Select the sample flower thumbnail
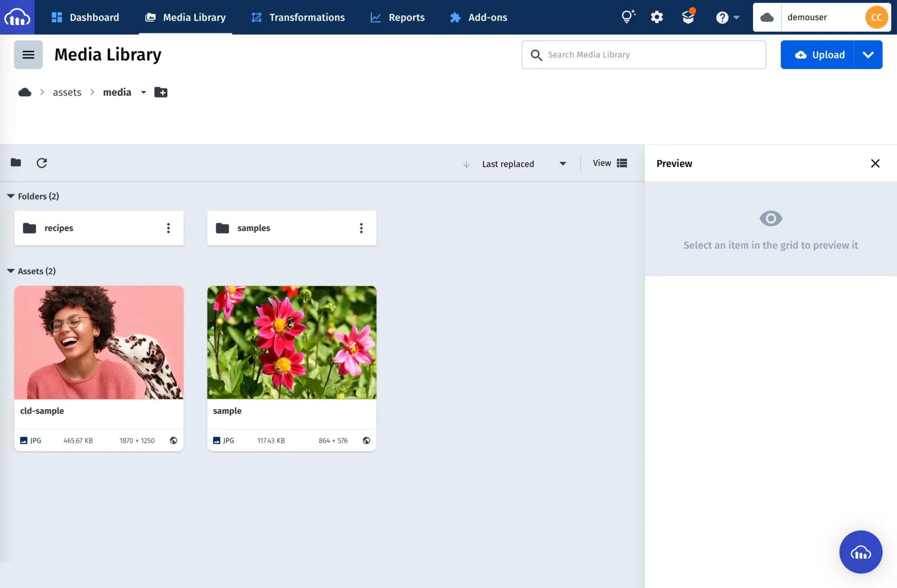This screenshot has height=588, width=897. (x=292, y=343)
